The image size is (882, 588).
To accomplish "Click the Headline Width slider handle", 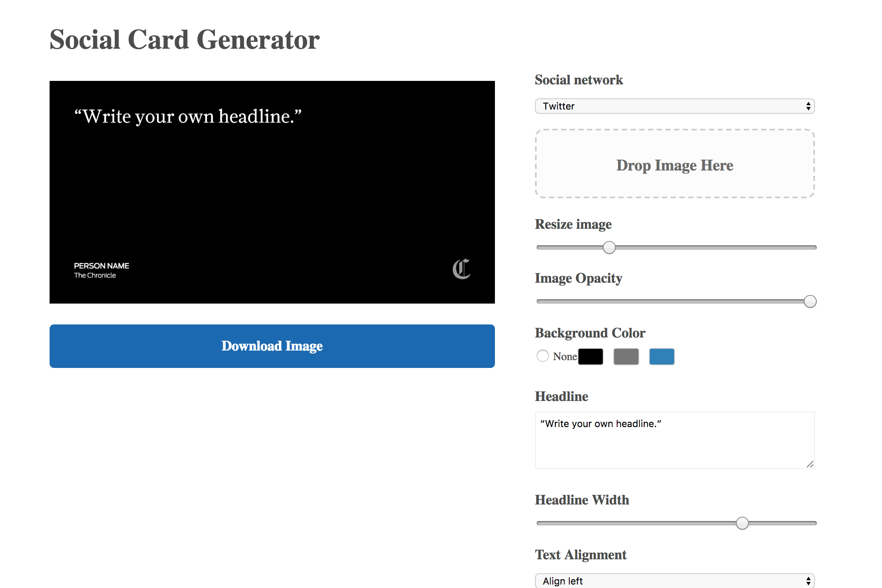I will pyautogui.click(x=742, y=523).
